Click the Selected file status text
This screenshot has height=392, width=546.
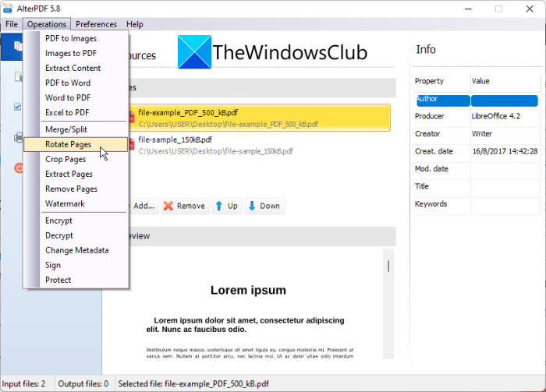click(x=193, y=383)
